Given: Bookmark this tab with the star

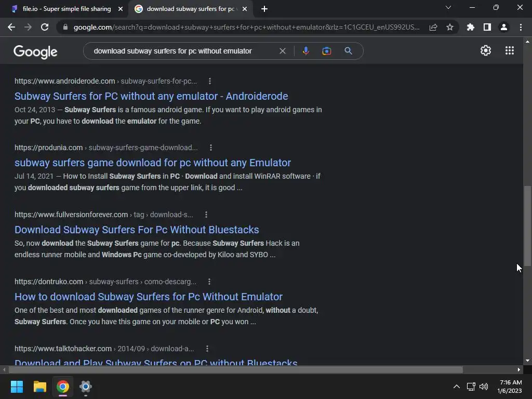Looking at the screenshot, I should [450, 27].
